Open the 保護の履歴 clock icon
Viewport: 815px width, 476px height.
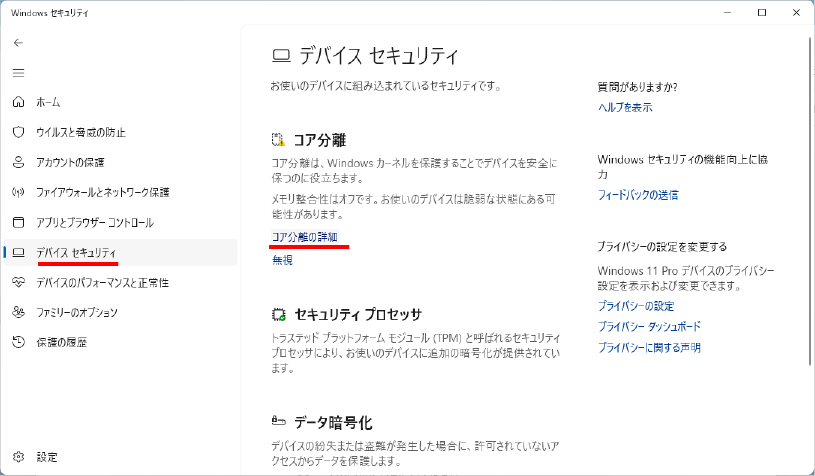click(x=19, y=342)
